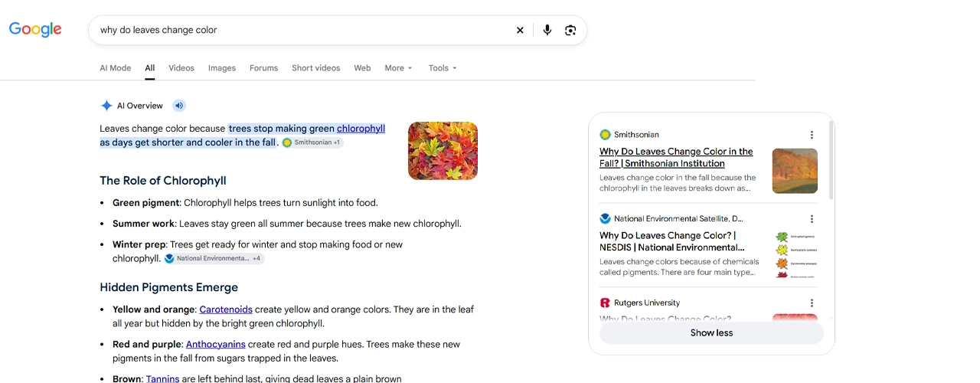The height and width of the screenshot is (383, 980).
Task: Switch to AI Mode tab
Action: (115, 68)
